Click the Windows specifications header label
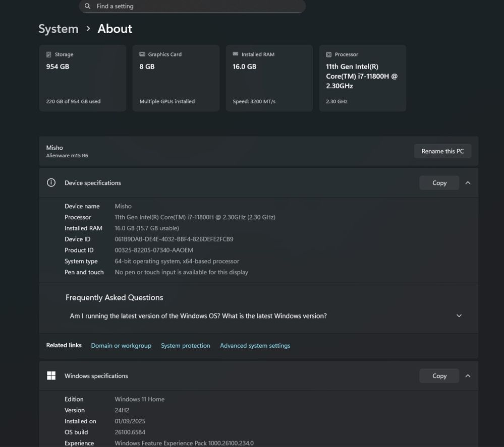 click(x=96, y=376)
